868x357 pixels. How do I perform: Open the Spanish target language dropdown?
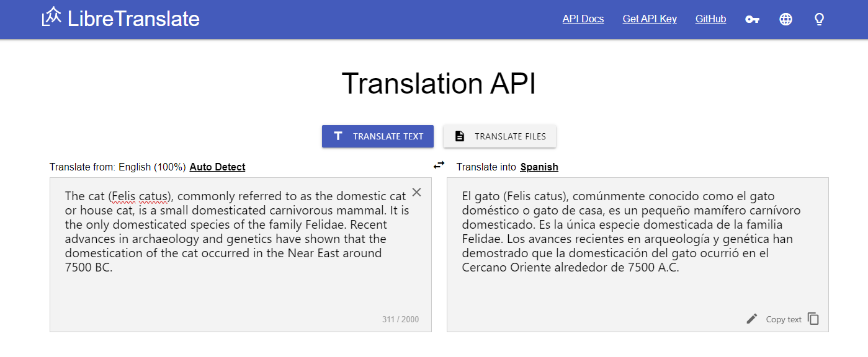tap(539, 167)
